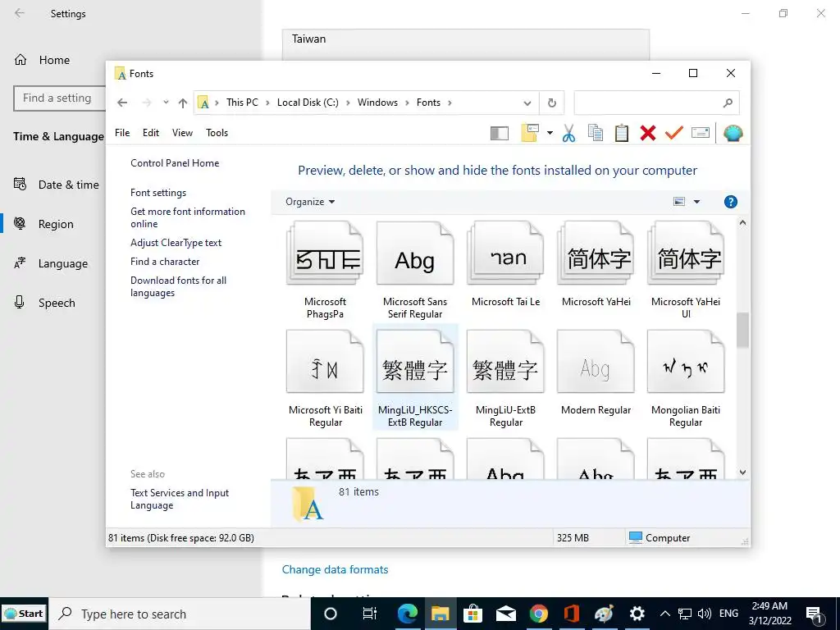Image resolution: width=840 pixels, height=630 pixels.
Task: Click the blue Help question mark icon
Action: tap(731, 202)
